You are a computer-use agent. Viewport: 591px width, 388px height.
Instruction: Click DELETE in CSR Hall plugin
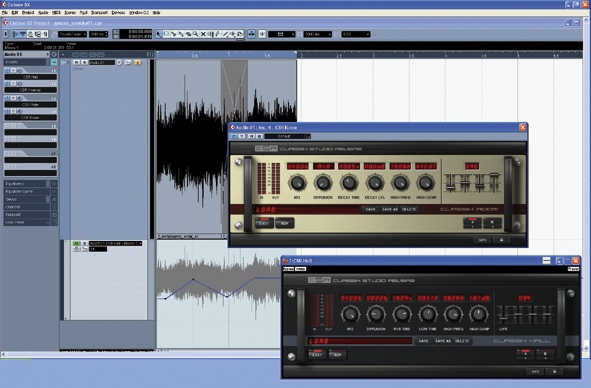click(x=462, y=341)
